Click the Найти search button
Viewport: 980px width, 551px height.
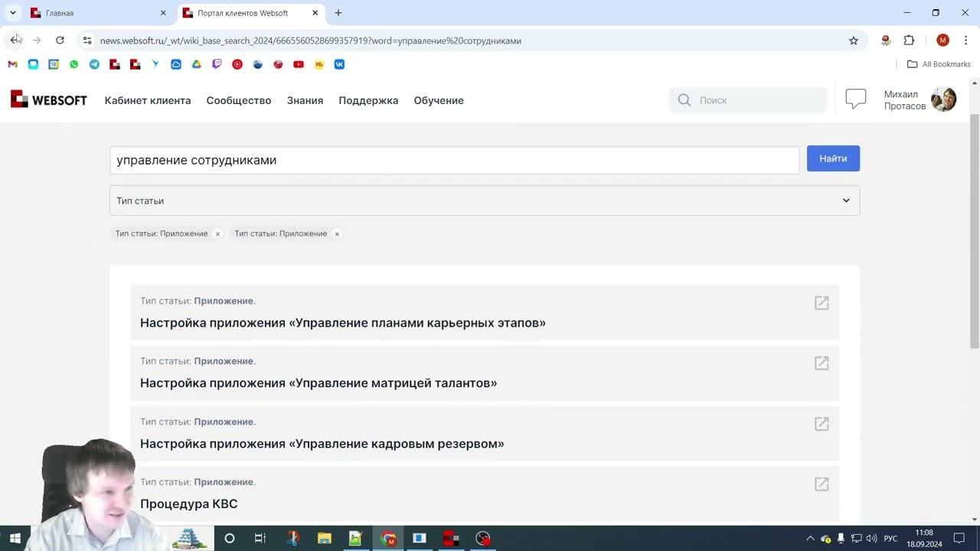pyautogui.click(x=833, y=158)
